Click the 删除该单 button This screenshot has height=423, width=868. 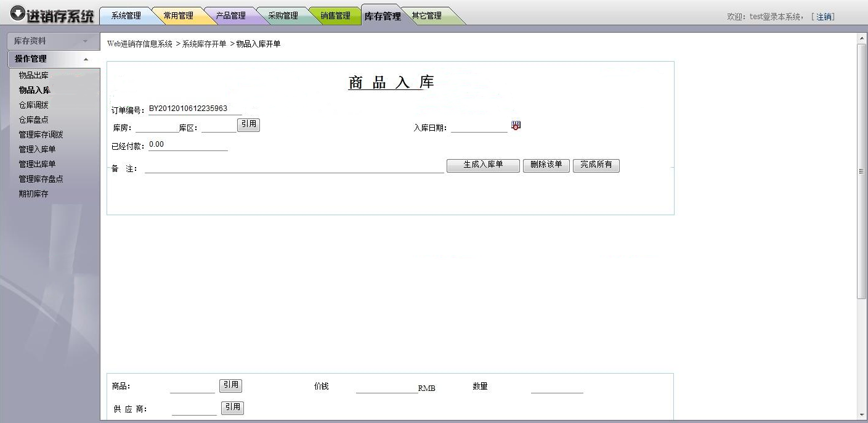click(546, 165)
